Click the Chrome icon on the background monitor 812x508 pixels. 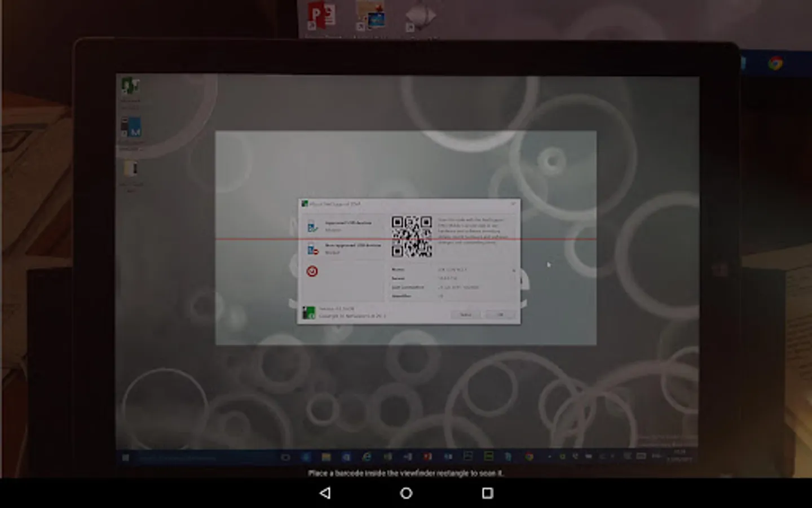tap(775, 63)
